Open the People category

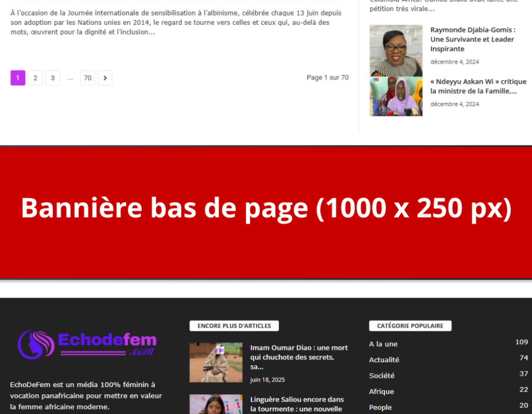(380, 407)
